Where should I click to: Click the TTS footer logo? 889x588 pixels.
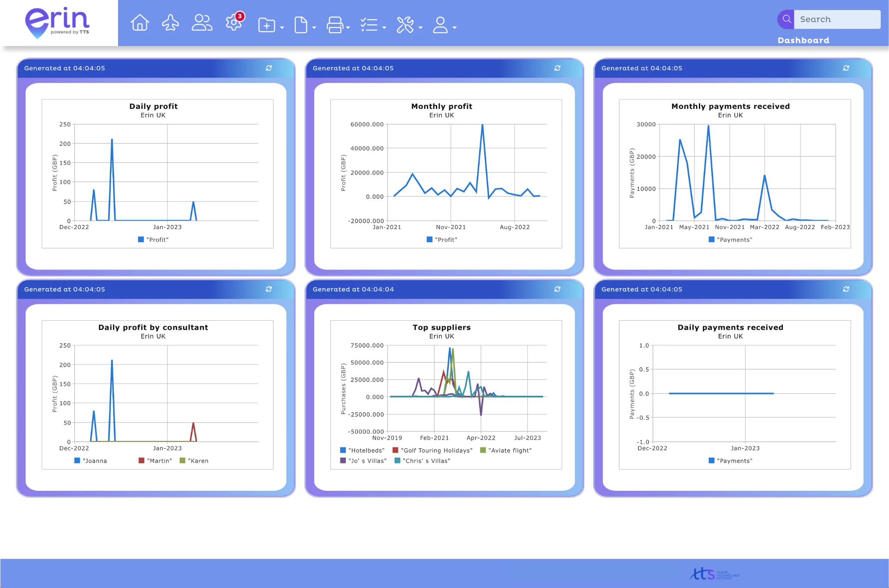[714, 574]
